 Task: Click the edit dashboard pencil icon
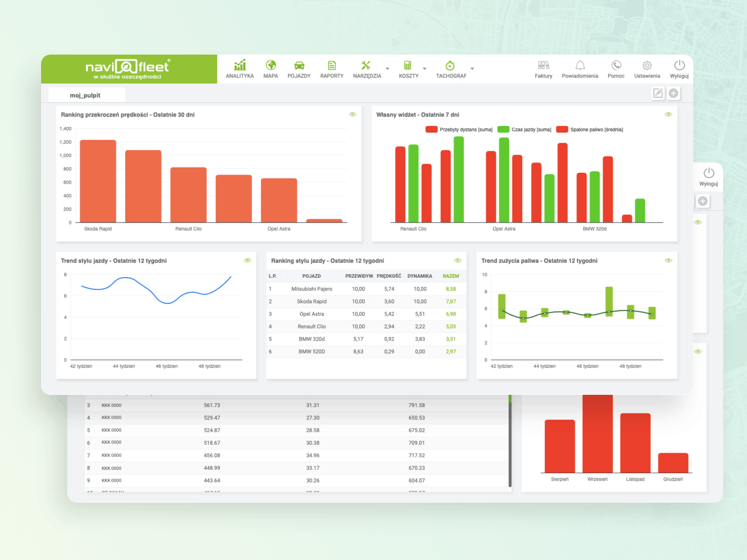658,93
